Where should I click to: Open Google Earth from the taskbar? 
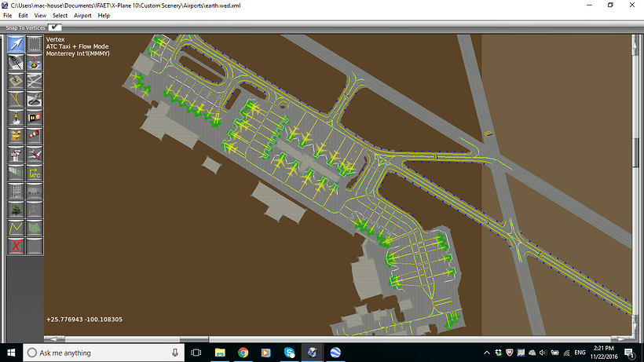[x=335, y=353]
